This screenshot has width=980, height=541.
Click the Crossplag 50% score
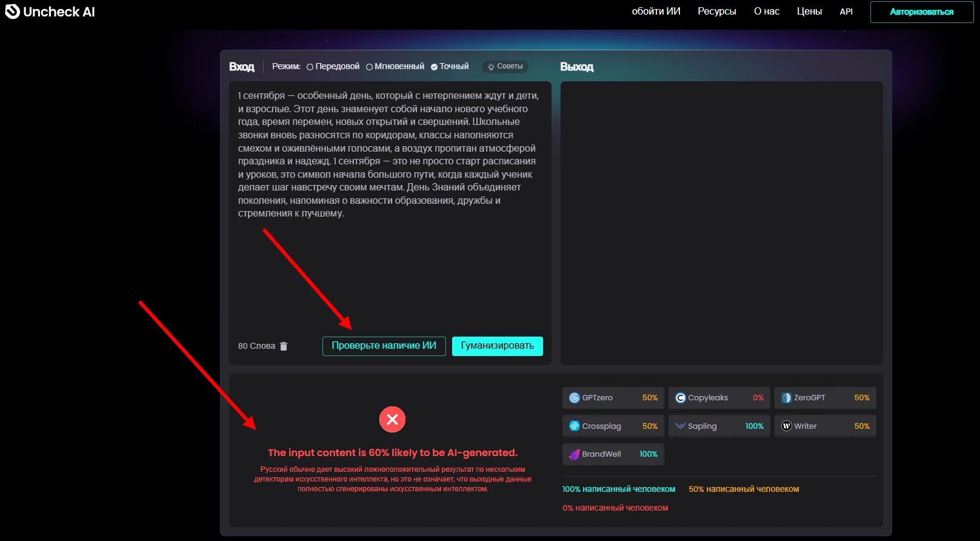(x=650, y=426)
